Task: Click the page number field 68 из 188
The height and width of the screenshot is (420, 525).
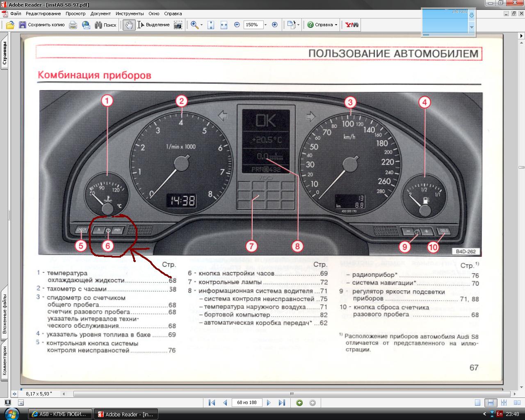Action: pos(247,403)
